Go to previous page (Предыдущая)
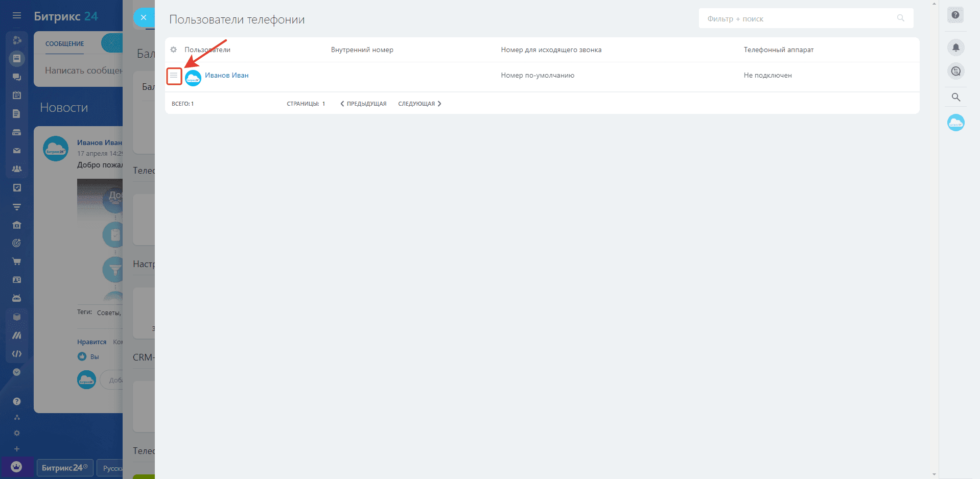This screenshot has height=479, width=980. (363, 104)
